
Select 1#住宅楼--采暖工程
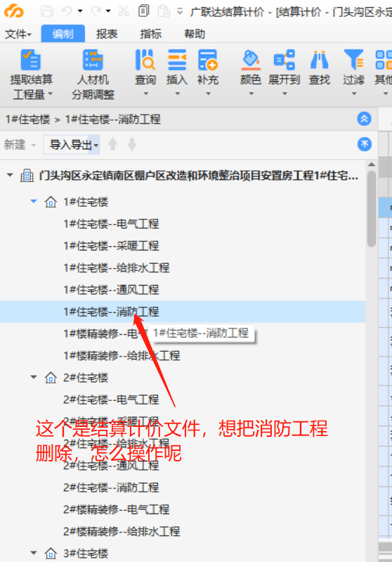[111, 246]
